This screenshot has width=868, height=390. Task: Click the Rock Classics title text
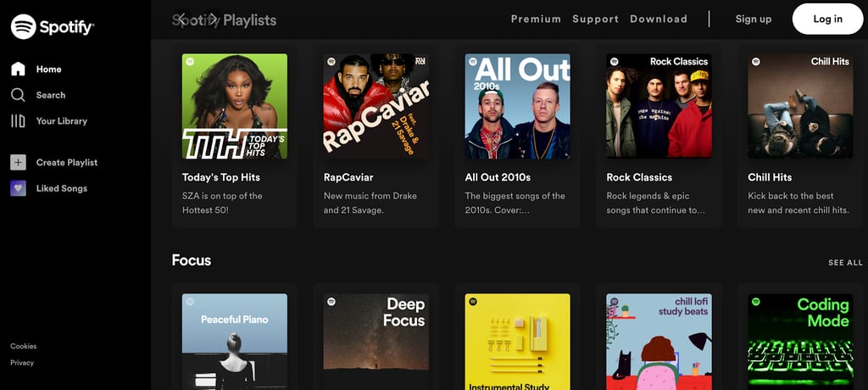pos(639,177)
